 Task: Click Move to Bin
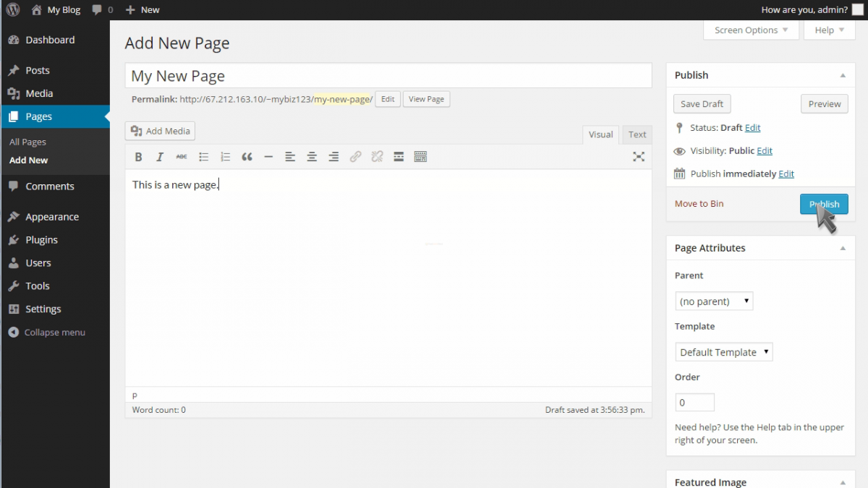click(x=698, y=204)
